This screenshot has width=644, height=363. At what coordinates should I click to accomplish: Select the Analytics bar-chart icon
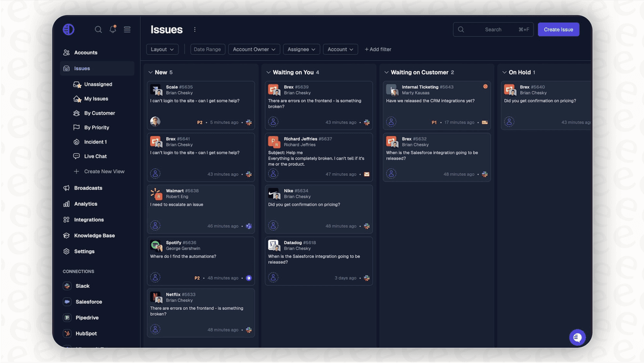pyautogui.click(x=67, y=203)
